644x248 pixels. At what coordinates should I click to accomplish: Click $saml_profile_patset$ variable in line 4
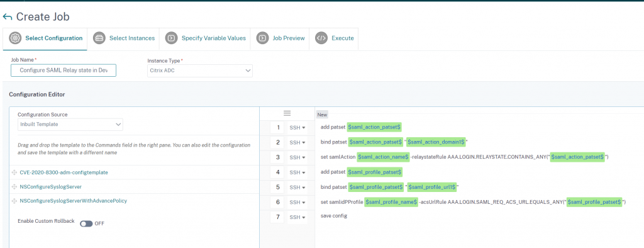click(x=375, y=172)
